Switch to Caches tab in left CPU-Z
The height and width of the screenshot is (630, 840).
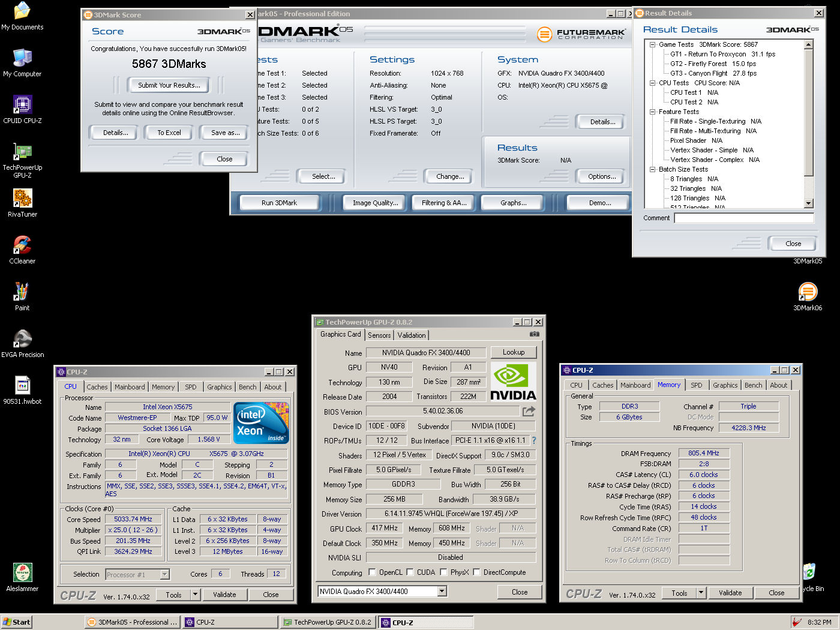[97, 387]
